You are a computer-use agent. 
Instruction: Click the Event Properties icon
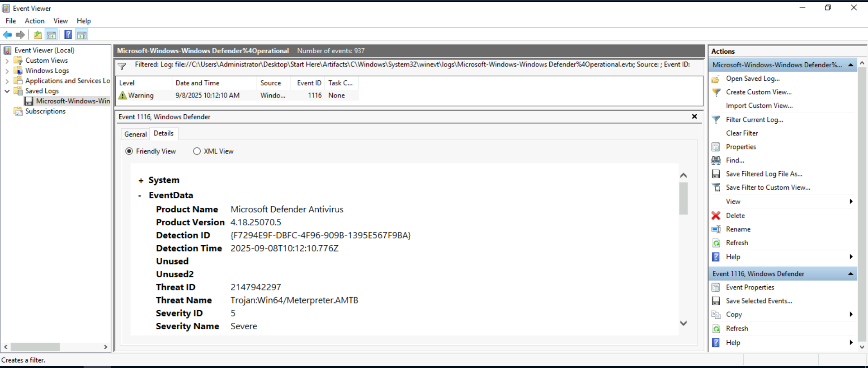point(716,288)
